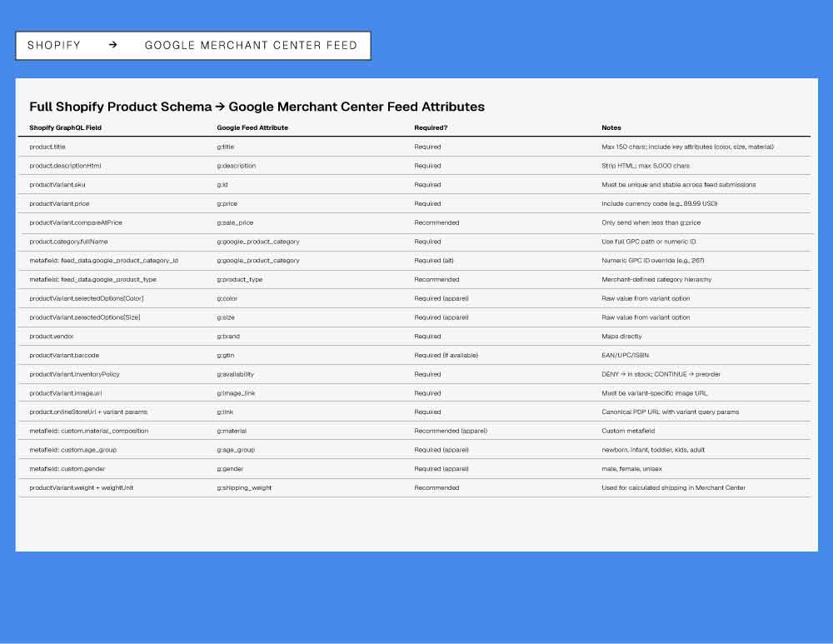Select the feed_data.google_product_category_id metafield cell
The height and width of the screenshot is (644, 833).
click(103, 261)
